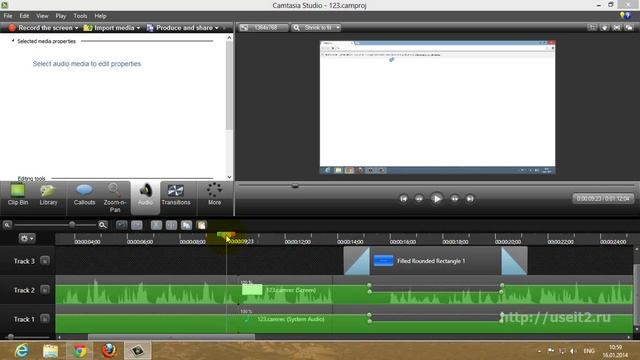Open the Play menu
640x360 pixels.
coord(61,16)
